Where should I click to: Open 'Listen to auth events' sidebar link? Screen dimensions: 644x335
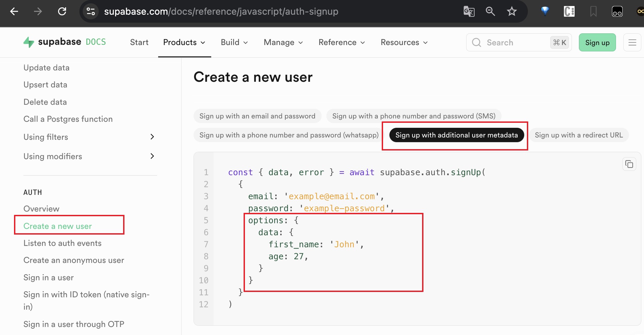click(62, 243)
